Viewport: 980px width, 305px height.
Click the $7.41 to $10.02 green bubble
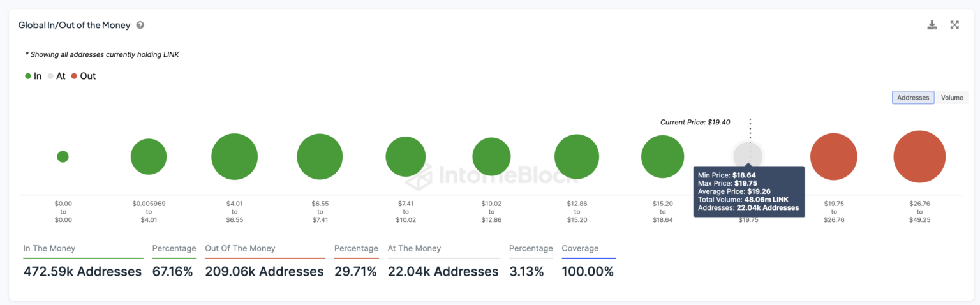(x=405, y=156)
